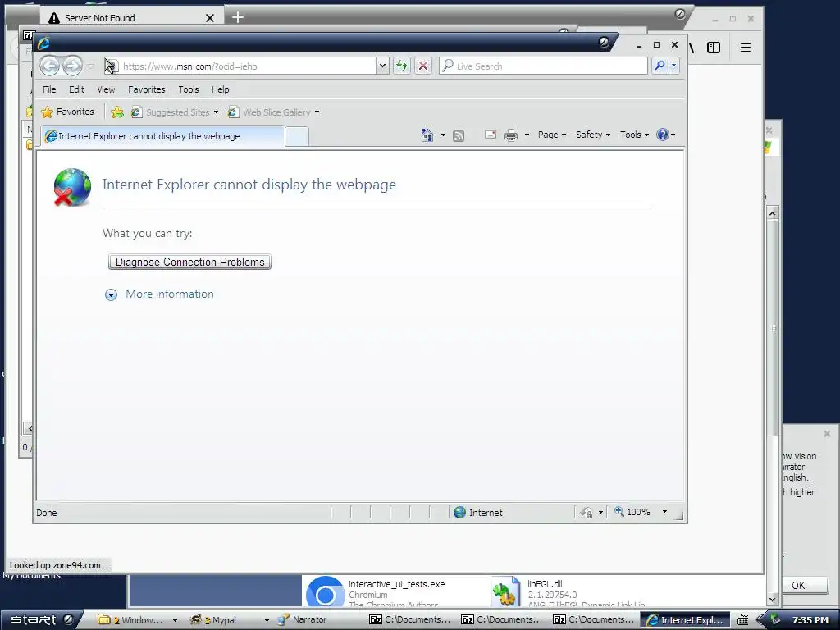
Task: Switch to the Internet Explorer taskbar button
Action: [685, 620]
